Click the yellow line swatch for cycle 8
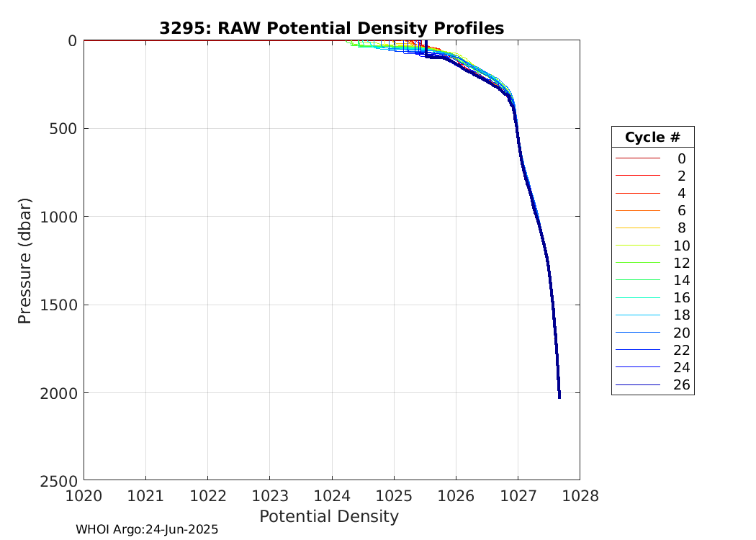This screenshot has height=540, width=756. point(638,228)
